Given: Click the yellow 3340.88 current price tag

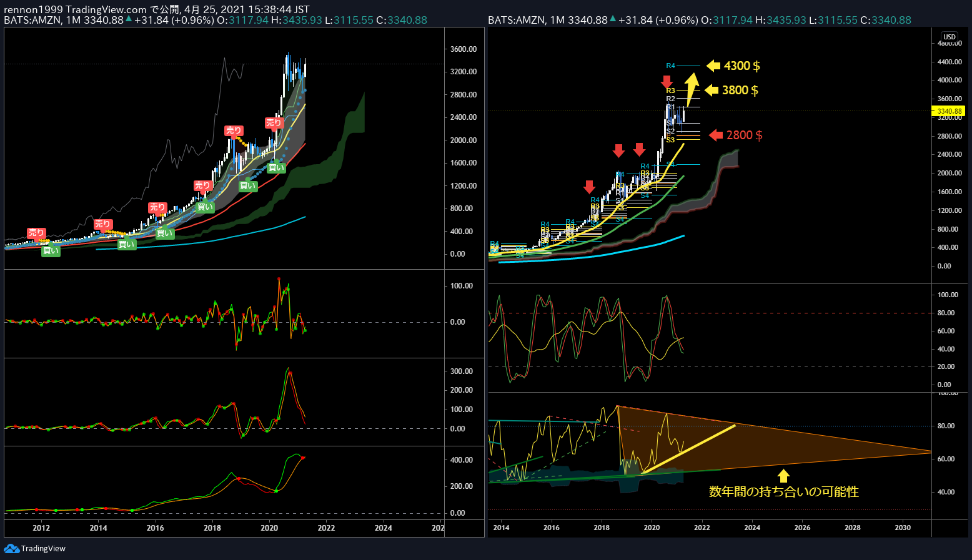Looking at the screenshot, I should coord(949,111).
